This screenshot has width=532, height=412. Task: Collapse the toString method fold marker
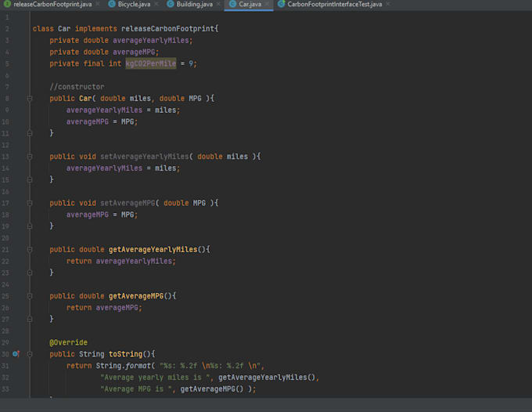click(30, 354)
